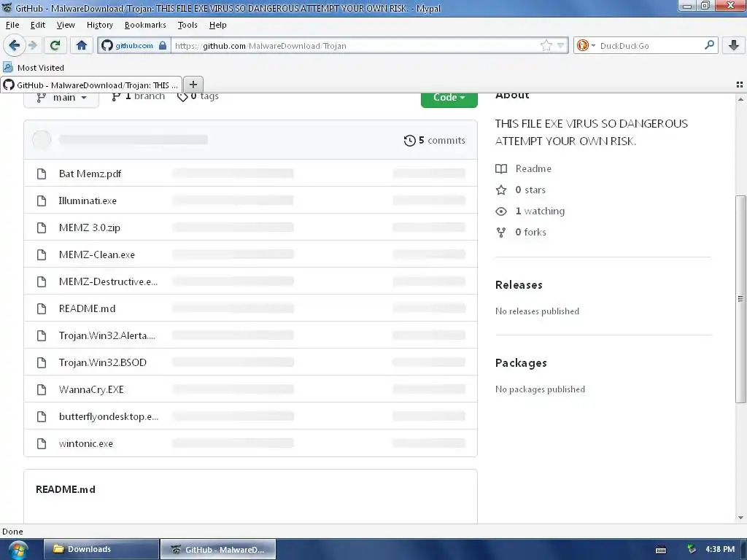Viewport: 747px width, 560px height.
Task: Open the home page via house icon
Action: tap(82, 45)
